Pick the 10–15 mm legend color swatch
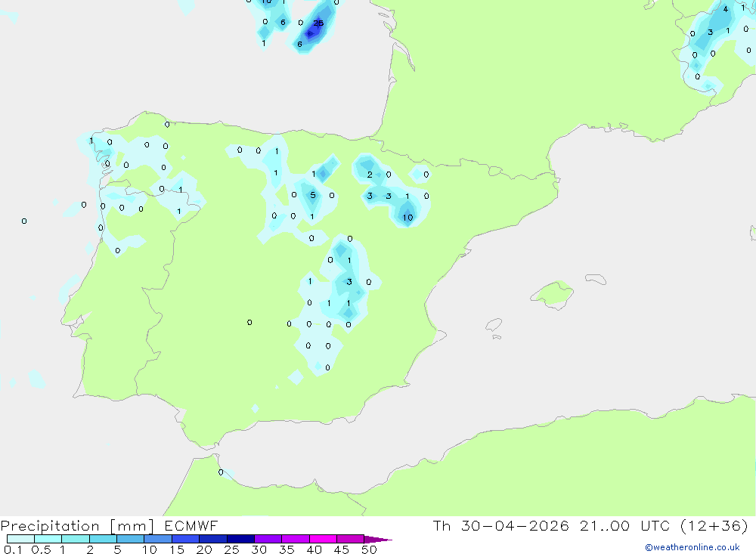 coord(158,539)
